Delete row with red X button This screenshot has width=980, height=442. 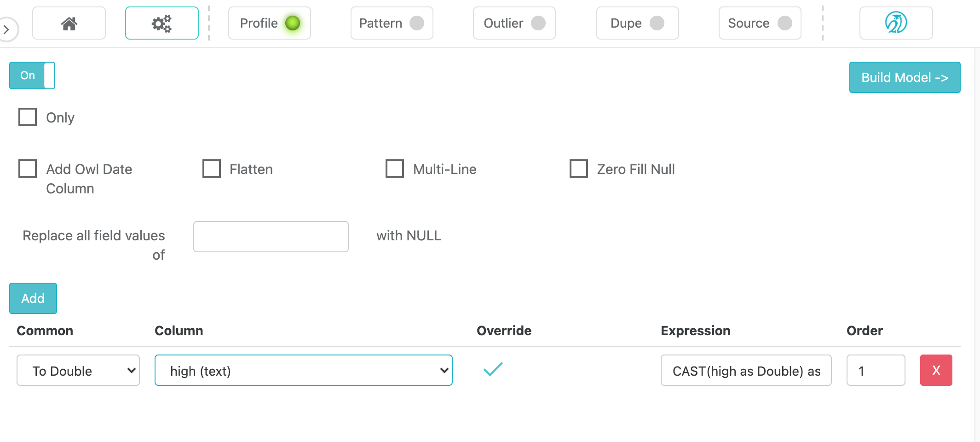(x=936, y=370)
